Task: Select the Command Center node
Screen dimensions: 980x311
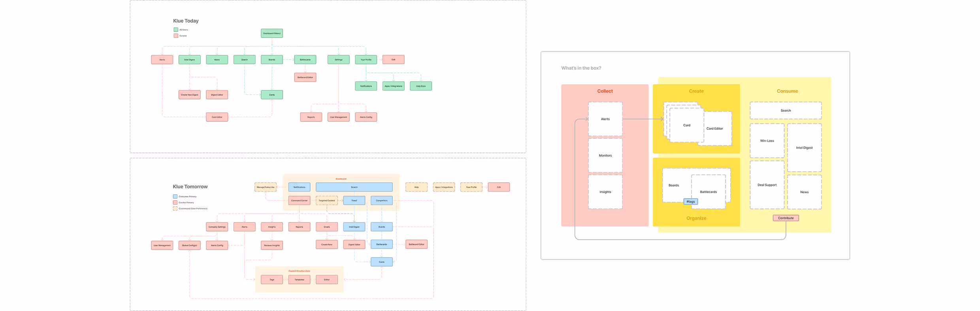Action: coord(299,201)
